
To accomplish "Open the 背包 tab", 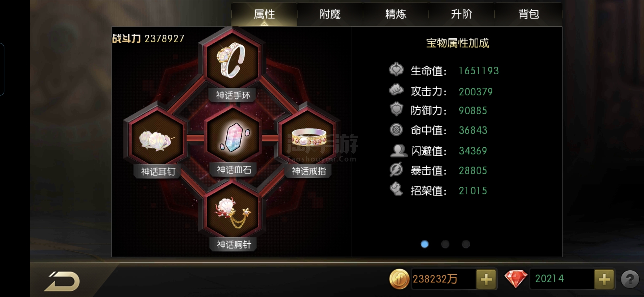I will (x=528, y=14).
